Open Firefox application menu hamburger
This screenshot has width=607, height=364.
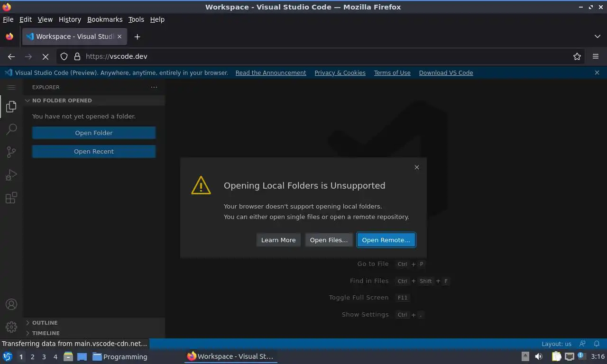click(596, 56)
